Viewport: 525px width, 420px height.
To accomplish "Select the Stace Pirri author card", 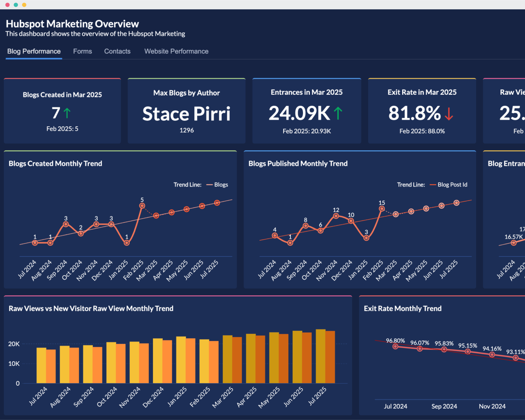I will (186, 113).
